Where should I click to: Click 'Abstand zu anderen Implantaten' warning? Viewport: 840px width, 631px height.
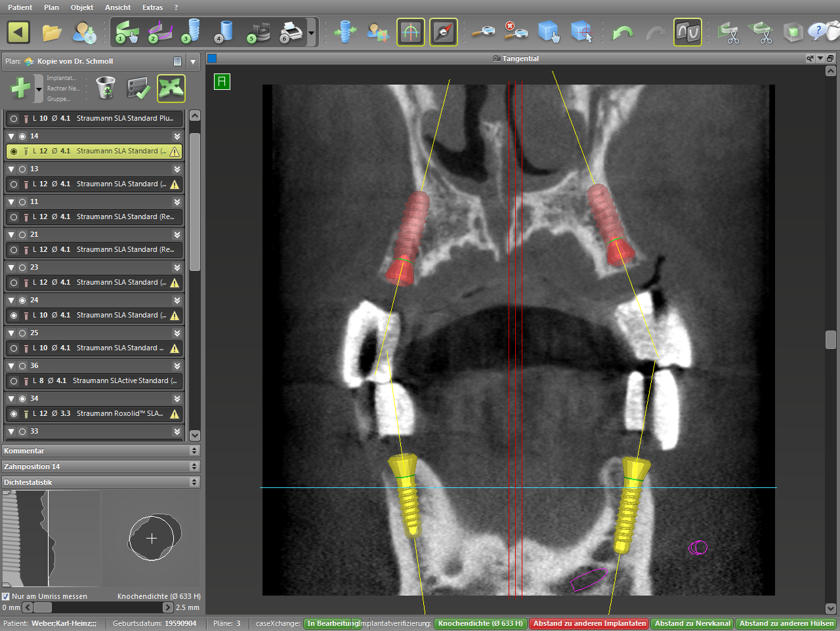(589, 624)
